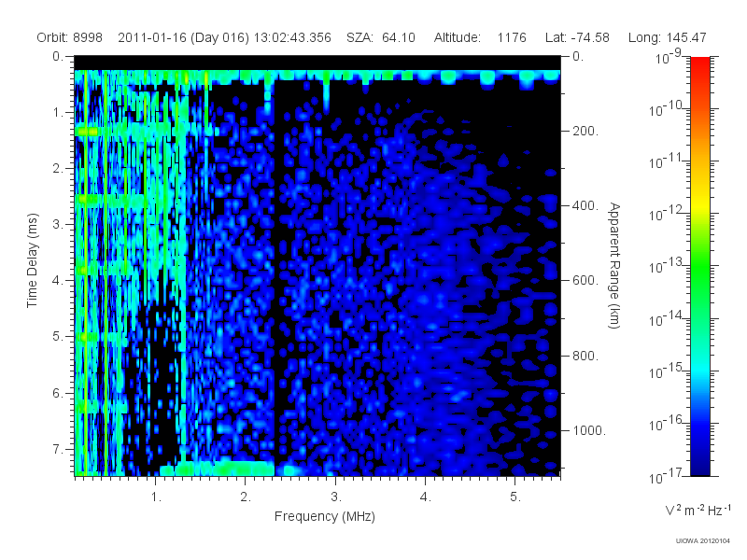Click the '3.' tick on the frequency axis
The width and height of the screenshot is (747, 560).
335,497
